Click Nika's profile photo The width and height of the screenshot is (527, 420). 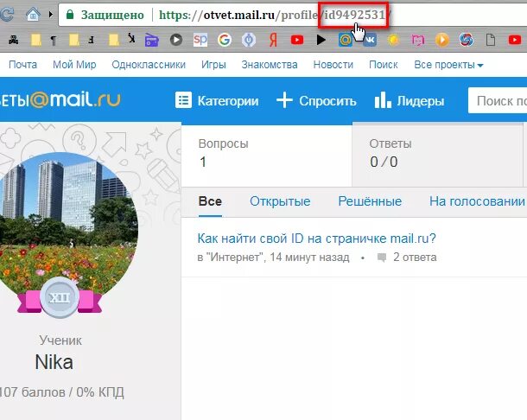point(65,226)
